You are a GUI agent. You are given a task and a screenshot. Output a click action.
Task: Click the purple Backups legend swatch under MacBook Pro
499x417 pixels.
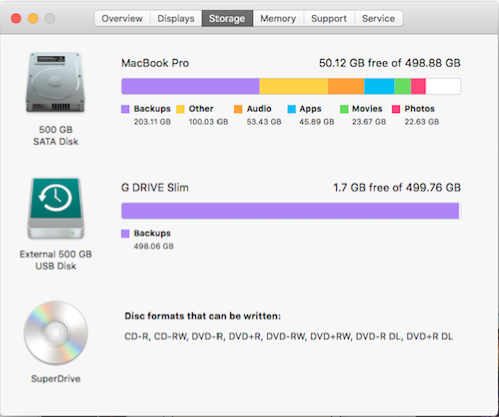pyautogui.click(x=125, y=109)
